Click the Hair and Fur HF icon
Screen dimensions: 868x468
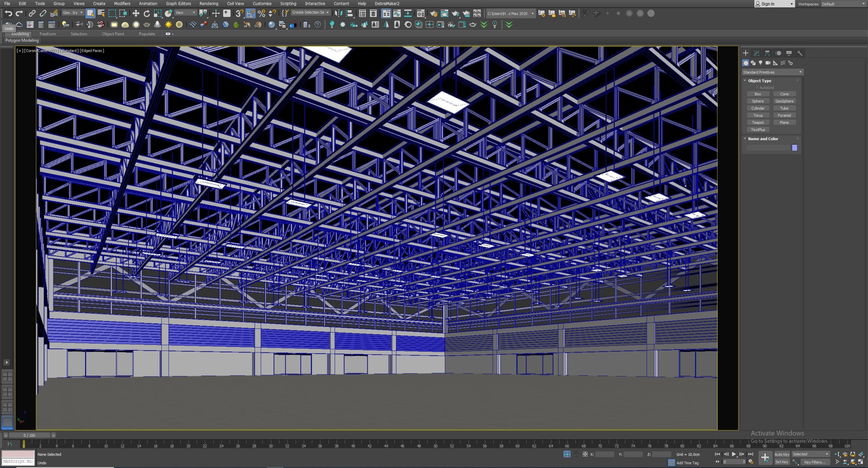(x=247, y=25)
